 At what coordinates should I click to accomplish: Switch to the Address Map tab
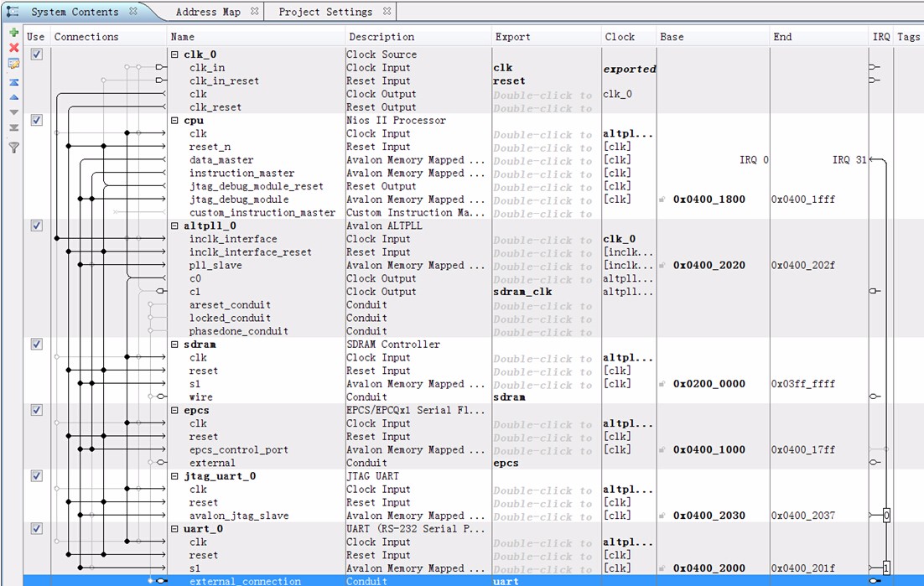[208, 12]
